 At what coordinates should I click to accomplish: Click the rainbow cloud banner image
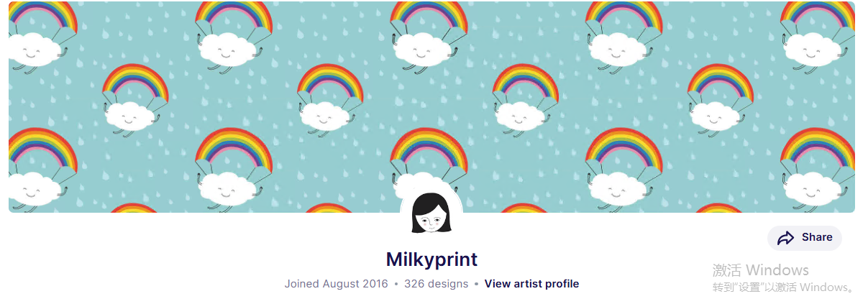[x=431, y=107]
